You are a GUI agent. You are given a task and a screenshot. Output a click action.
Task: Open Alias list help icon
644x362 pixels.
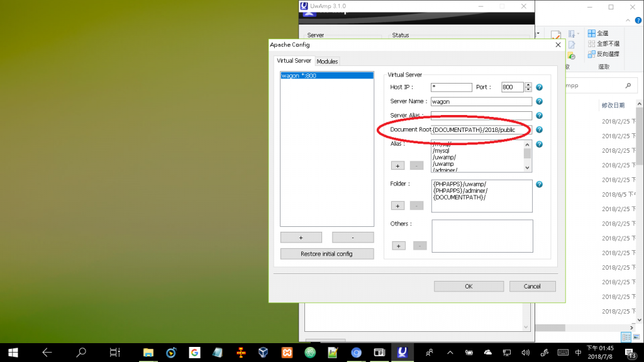point(539,144)
